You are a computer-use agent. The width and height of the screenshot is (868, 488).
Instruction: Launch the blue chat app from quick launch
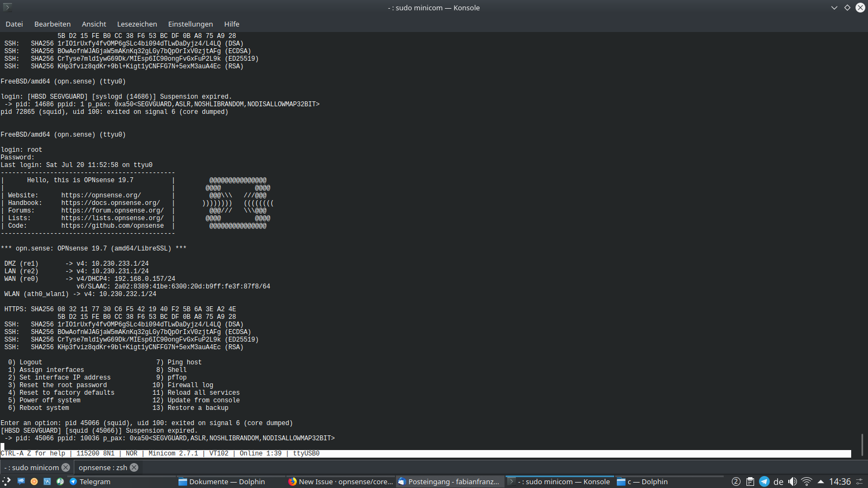[x=21, y=481]
